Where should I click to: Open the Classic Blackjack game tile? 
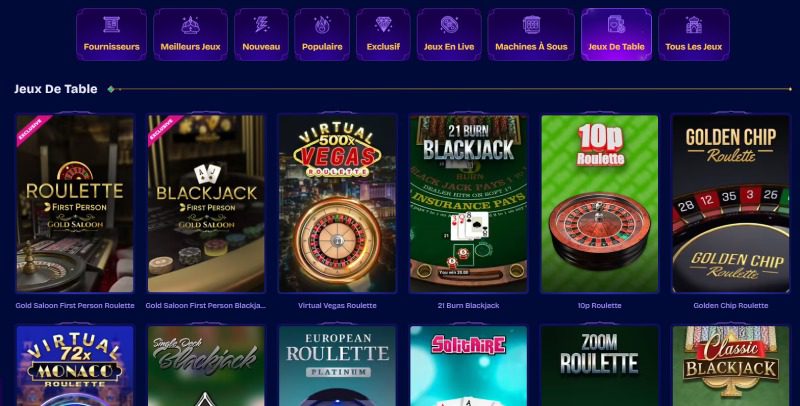coord(731,366)
